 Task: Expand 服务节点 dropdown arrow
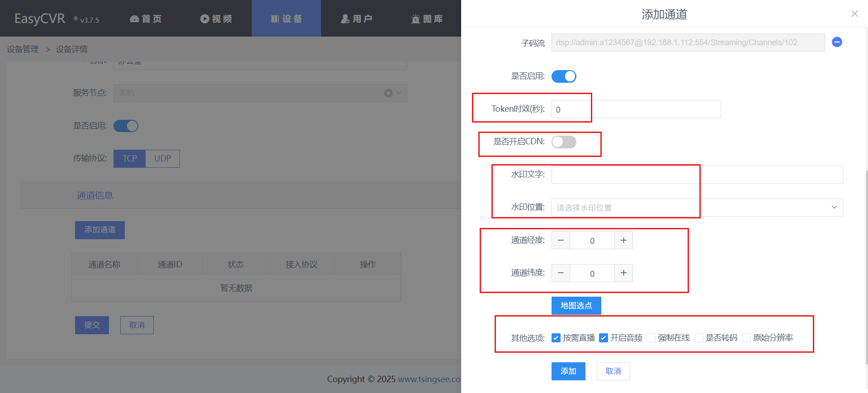click(x=399, y=93)
